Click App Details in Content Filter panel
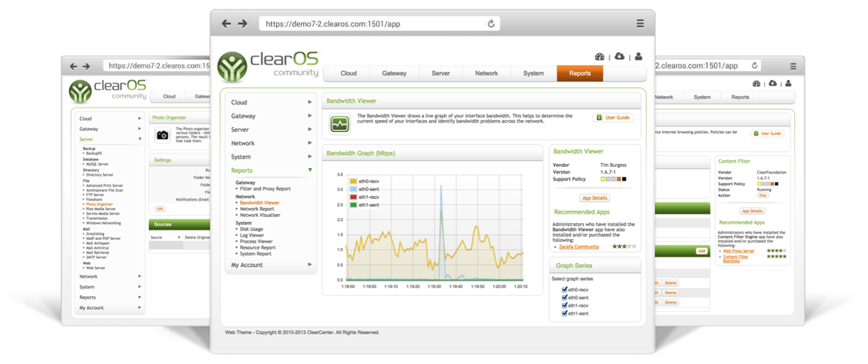The image size is (868, 364). point(752,211)
